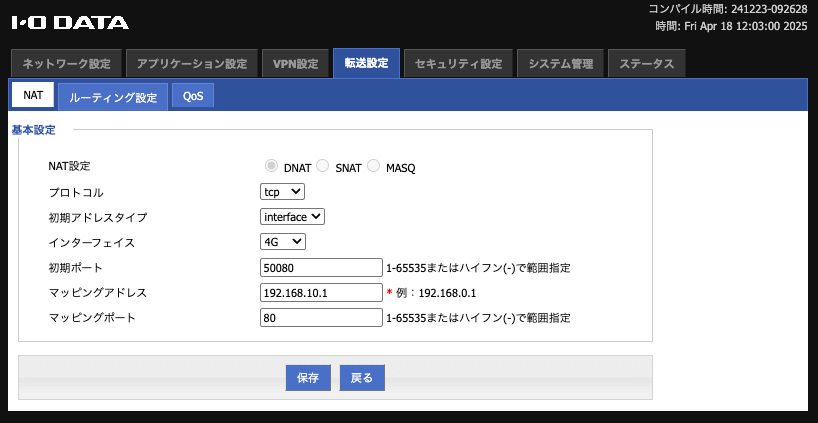818x423 pixels.
Task: Click the プロトコル label
Action: [76, 192]
